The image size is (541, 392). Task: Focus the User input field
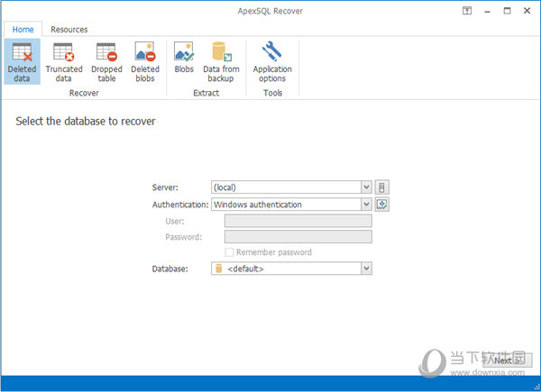click(298, 221)
